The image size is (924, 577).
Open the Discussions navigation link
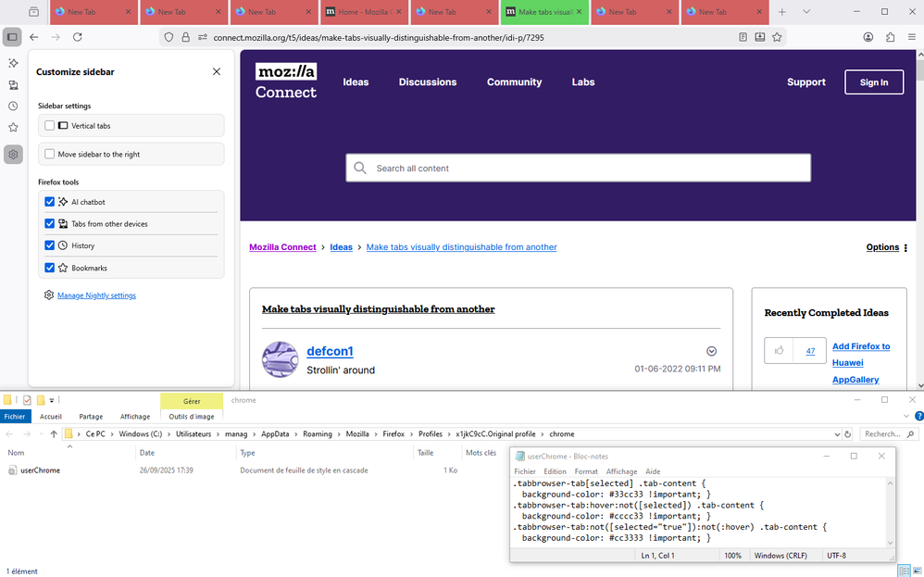coord(428,82)
